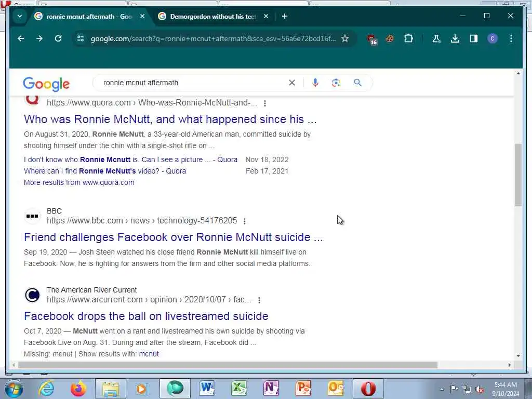The width and height of the screenshot is (532, 399).
Task: Go forward to next page
Action: 39,38
